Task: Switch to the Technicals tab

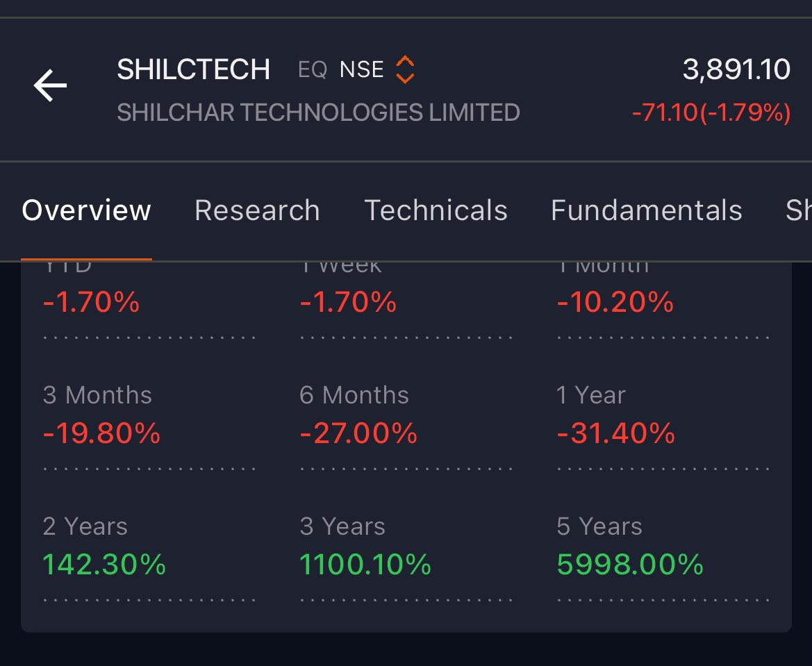Action: click(x=436, y=210)
